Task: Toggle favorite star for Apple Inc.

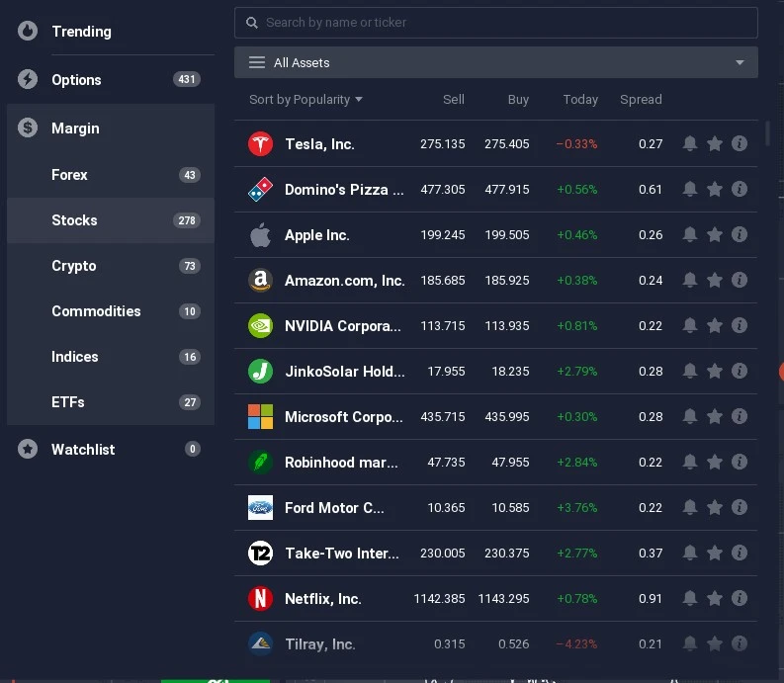Action: pos(715,235)
